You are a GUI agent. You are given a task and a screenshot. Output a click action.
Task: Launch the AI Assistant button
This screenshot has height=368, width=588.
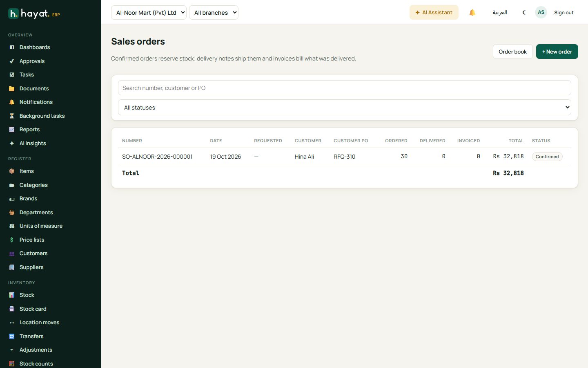(434, 13)
